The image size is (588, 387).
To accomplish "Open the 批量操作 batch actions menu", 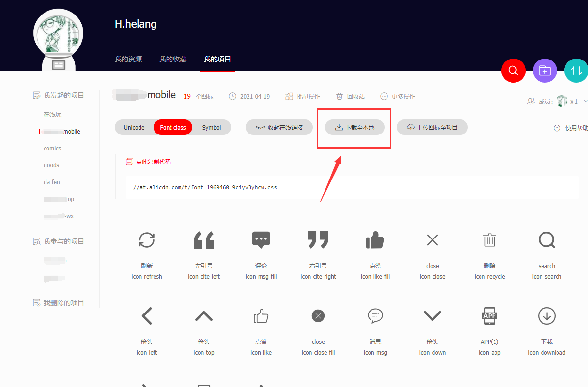I will (x=303, y=96).
